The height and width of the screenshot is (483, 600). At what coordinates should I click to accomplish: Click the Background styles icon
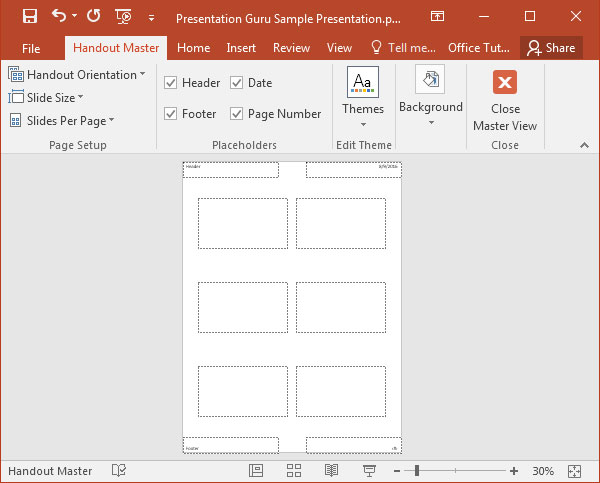[430, 79]
